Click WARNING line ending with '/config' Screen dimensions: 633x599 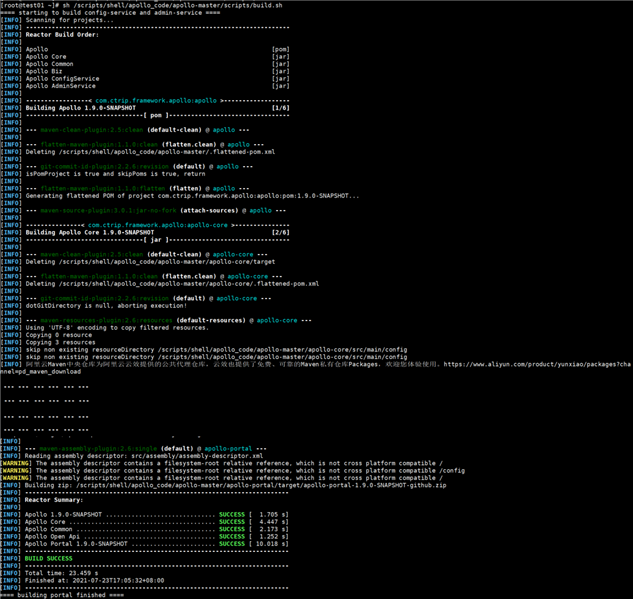(233, 471)
